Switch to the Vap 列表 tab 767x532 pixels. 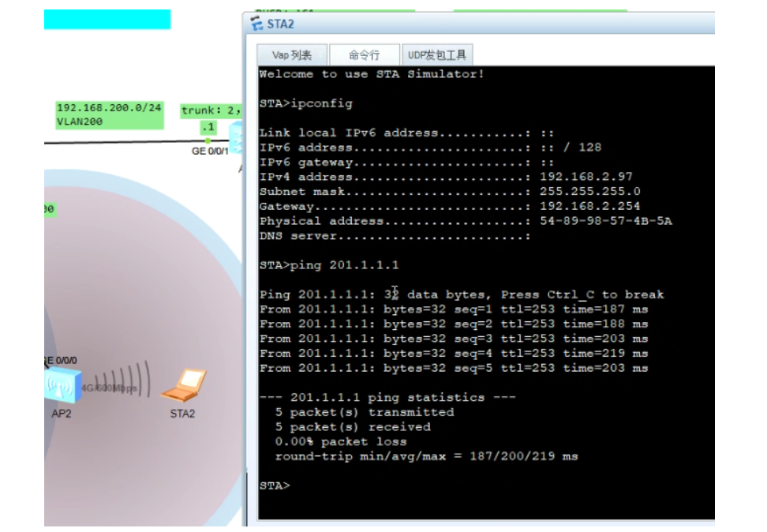point(292,54)
